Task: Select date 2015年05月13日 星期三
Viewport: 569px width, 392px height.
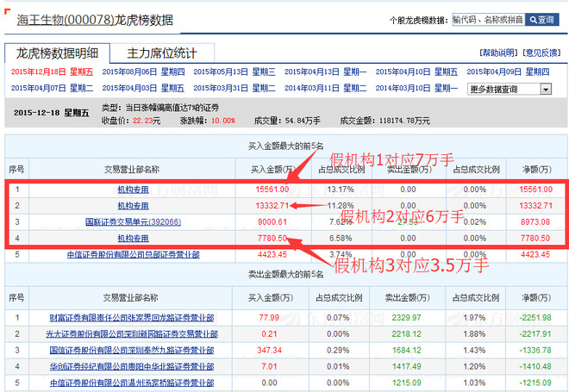Action: (234, 72)
